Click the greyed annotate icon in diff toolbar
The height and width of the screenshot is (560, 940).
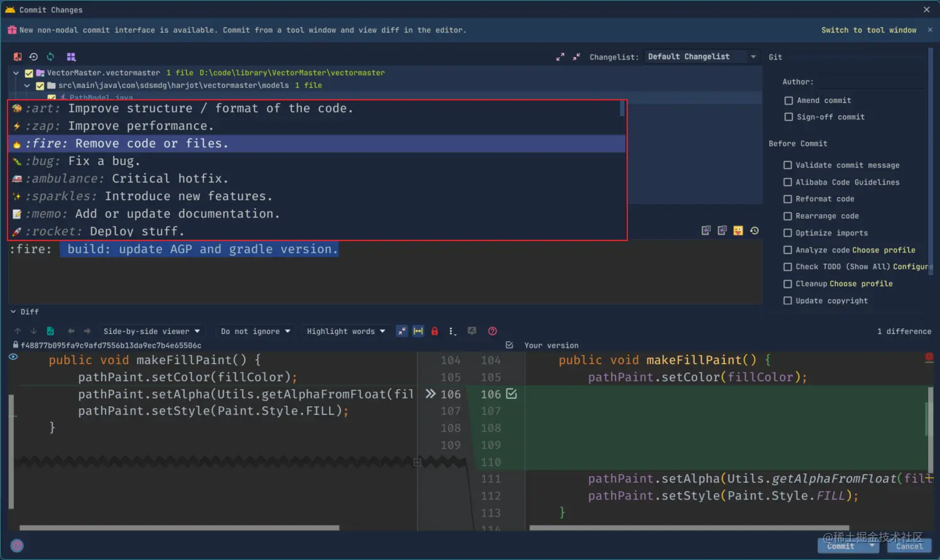click(x=472, y=331)
